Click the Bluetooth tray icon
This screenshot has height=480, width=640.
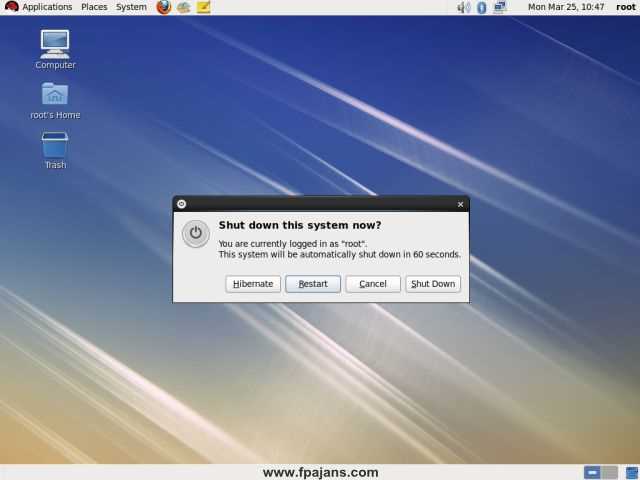482,7
